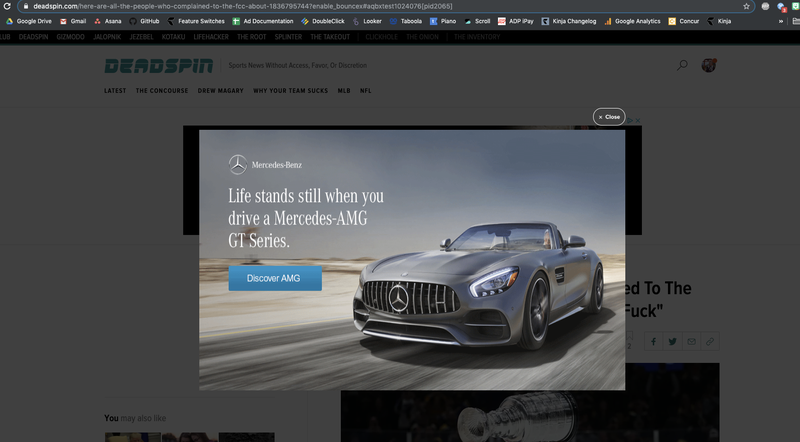
Task: Go to The Inventory in network bar
Action: coord(477,37)
